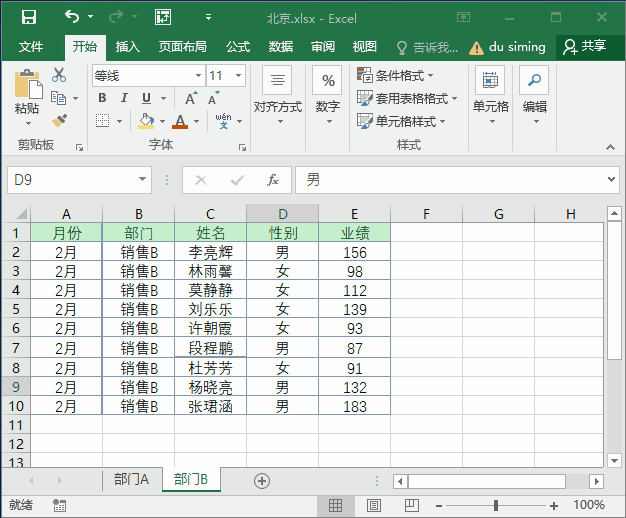
Task: Open the font color dropdown arrow
Action: click(196, 121)
